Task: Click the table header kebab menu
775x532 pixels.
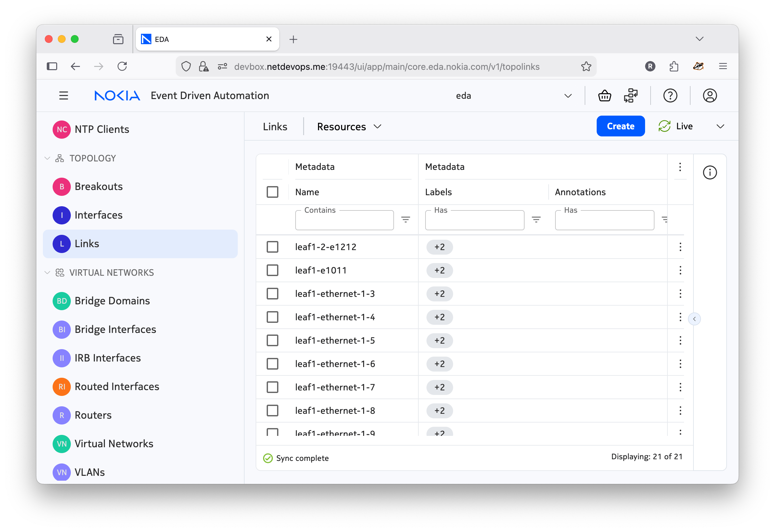Action: click(680, 167)
